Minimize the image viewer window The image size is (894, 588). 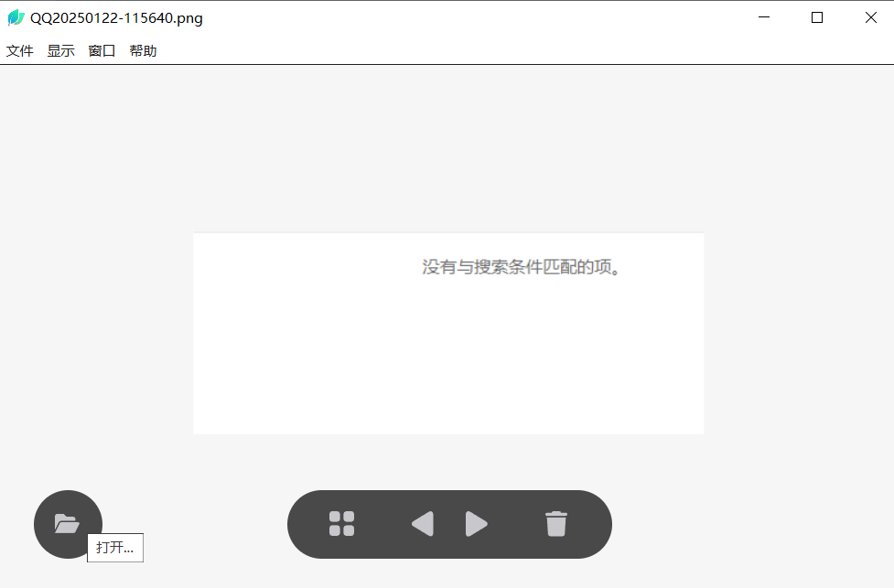tap(764, 17)
